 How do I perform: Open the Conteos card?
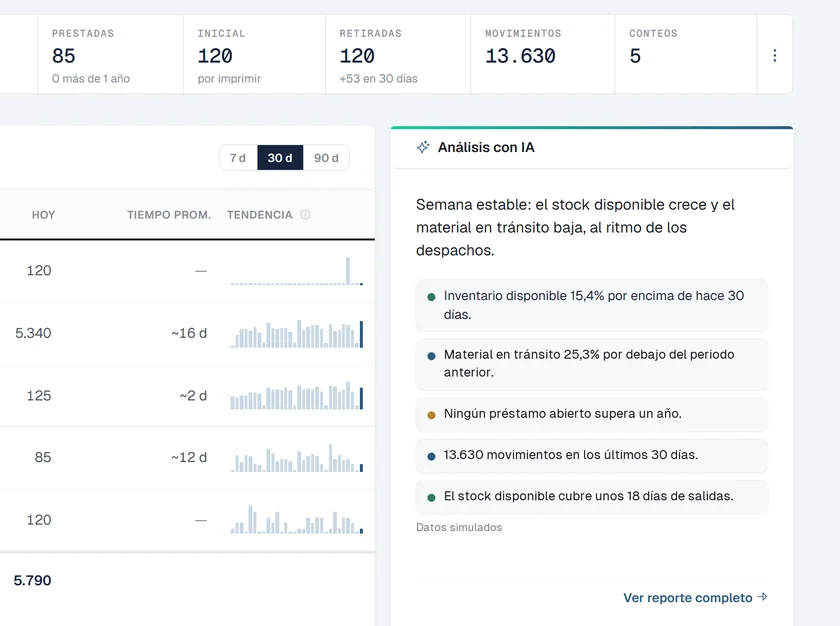point(686,55)
